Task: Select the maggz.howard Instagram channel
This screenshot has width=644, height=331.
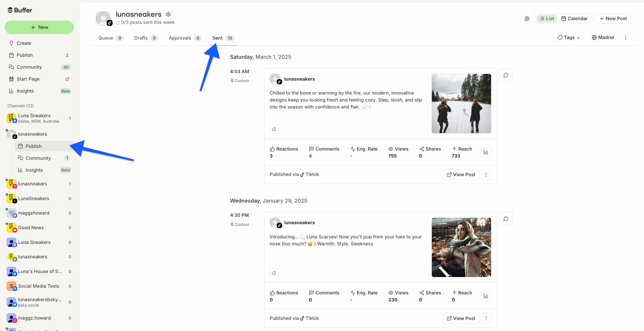Action: (x=39, y=318)
